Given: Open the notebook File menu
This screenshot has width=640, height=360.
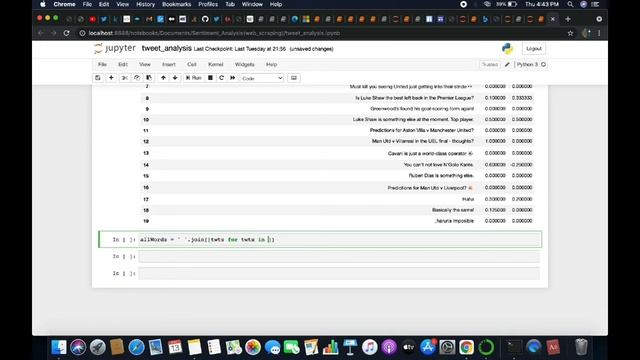Looking at the screenshot, I should [102, 64].
